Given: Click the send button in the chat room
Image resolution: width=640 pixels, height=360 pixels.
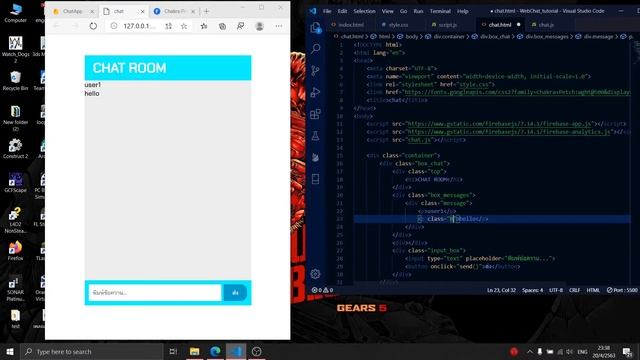Looking at the screenshot, I should tap(235, 293).
